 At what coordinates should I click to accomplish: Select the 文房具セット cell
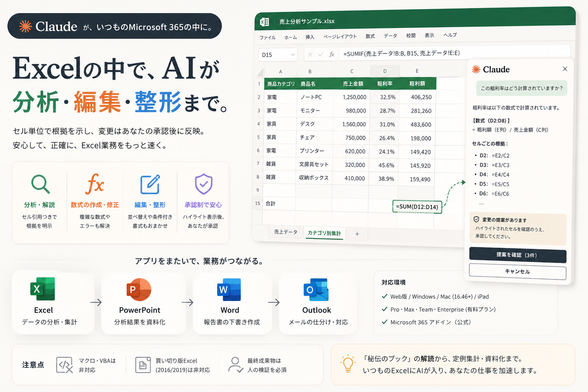(x=314, y=165)
